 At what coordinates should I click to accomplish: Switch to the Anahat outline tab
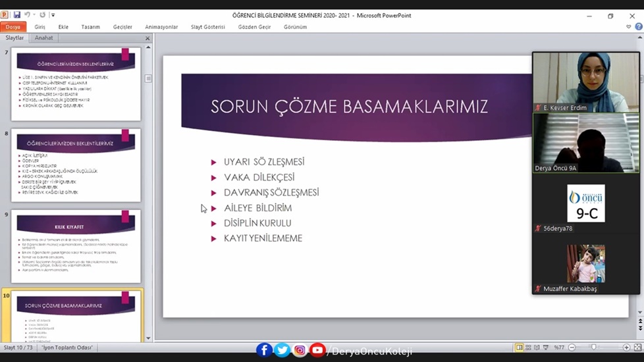click(44, 38)
